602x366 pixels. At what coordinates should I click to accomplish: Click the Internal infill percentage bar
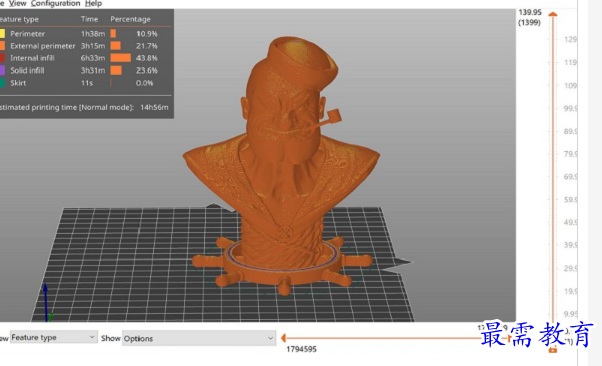click(121, 58)
